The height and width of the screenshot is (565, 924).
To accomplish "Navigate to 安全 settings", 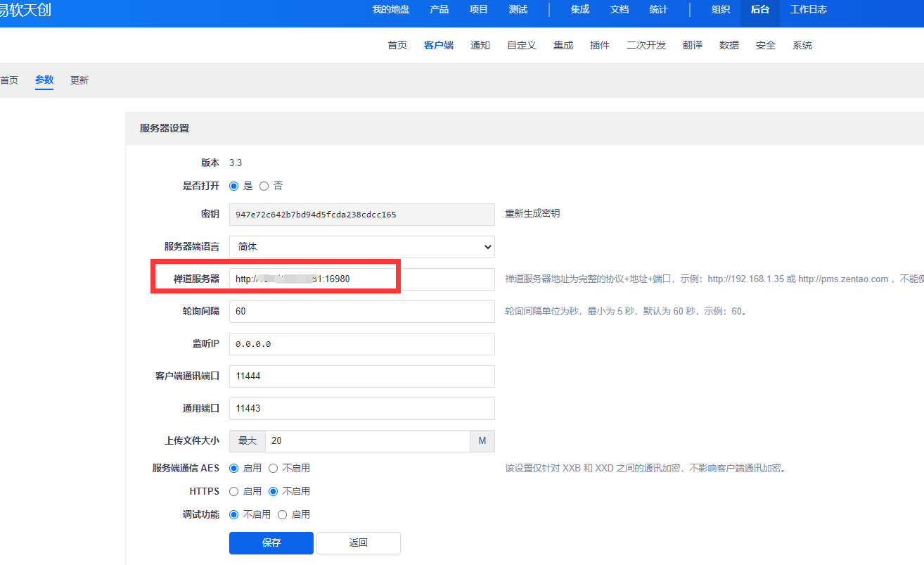I will (x=766, y=46).
